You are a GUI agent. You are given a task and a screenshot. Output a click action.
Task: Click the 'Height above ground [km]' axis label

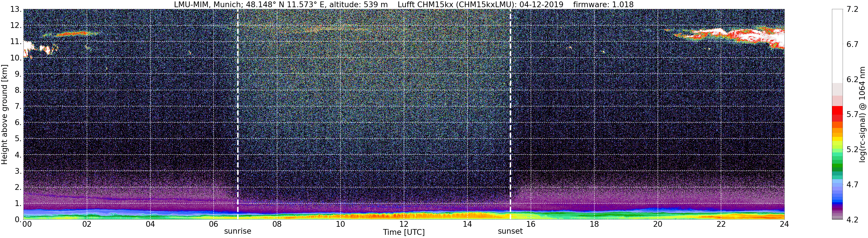click(x=4, y=114)
